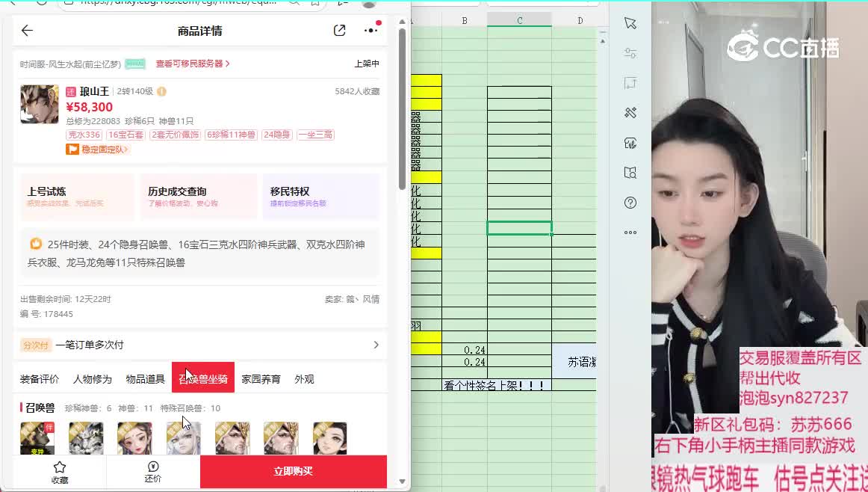Select the arrow pointer tool in the sidebar
Image resolution: width=868 pixels, height=492 pixels.
coord(630,22)
